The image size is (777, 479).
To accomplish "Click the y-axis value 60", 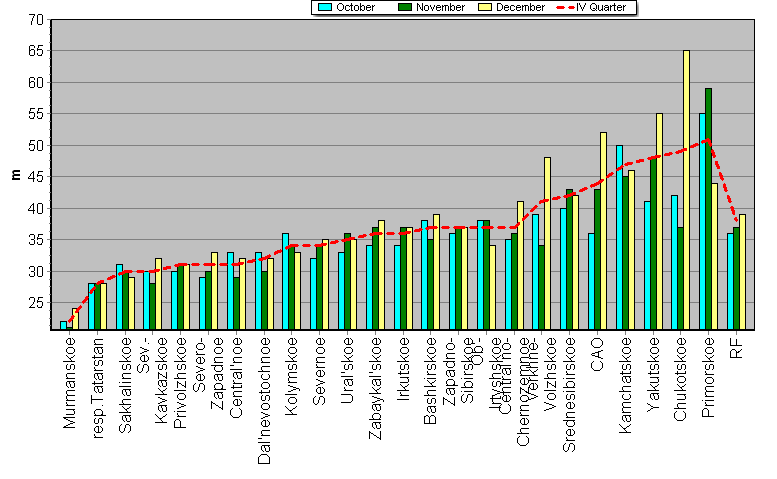I will click(36, 83).
